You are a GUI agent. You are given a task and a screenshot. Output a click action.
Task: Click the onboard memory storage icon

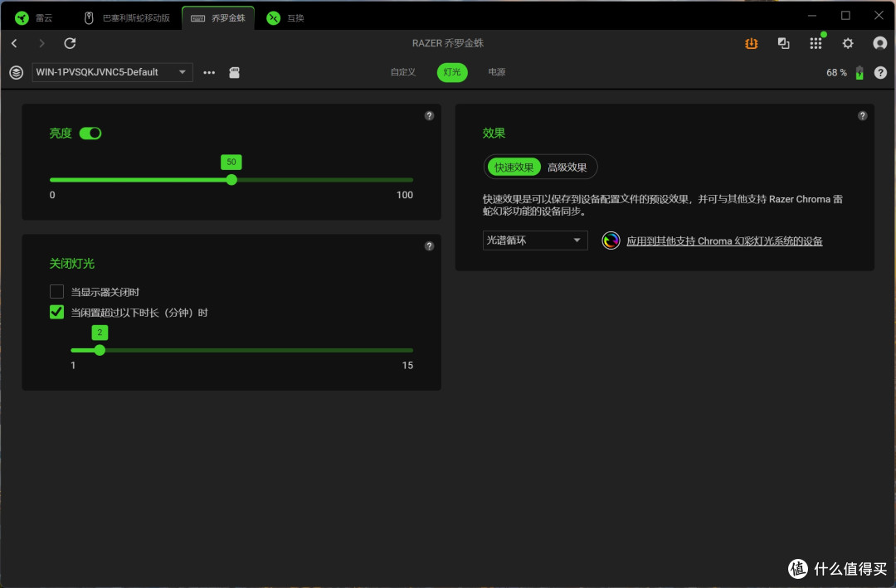234,73
